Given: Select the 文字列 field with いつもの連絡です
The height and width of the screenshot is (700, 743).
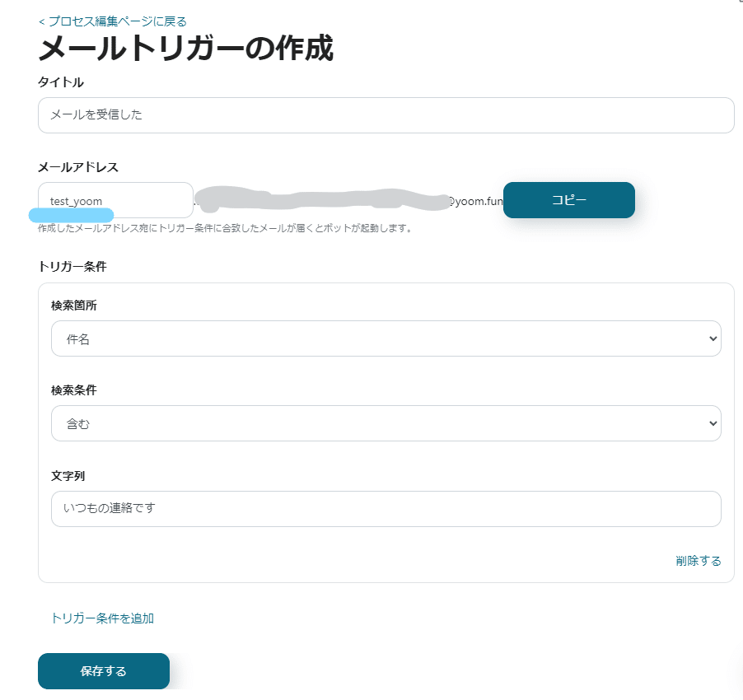Looking at the screenshot, I should coord(386,509).
